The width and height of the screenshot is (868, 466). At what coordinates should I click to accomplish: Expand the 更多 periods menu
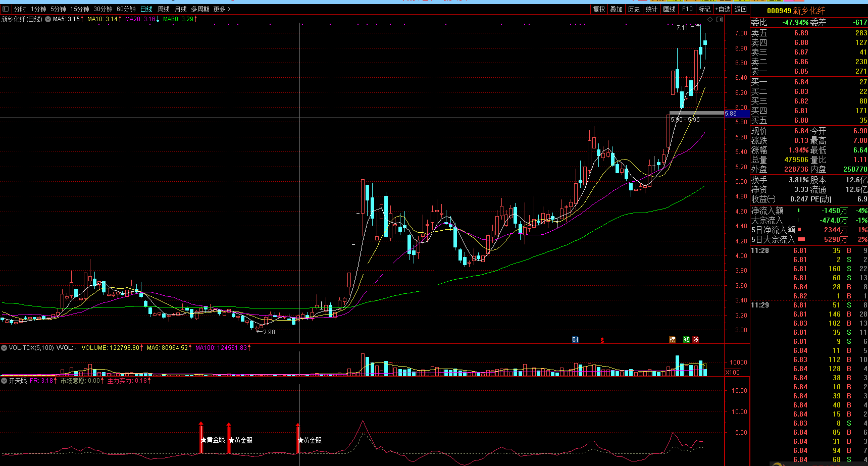click(x=222, y=9)
